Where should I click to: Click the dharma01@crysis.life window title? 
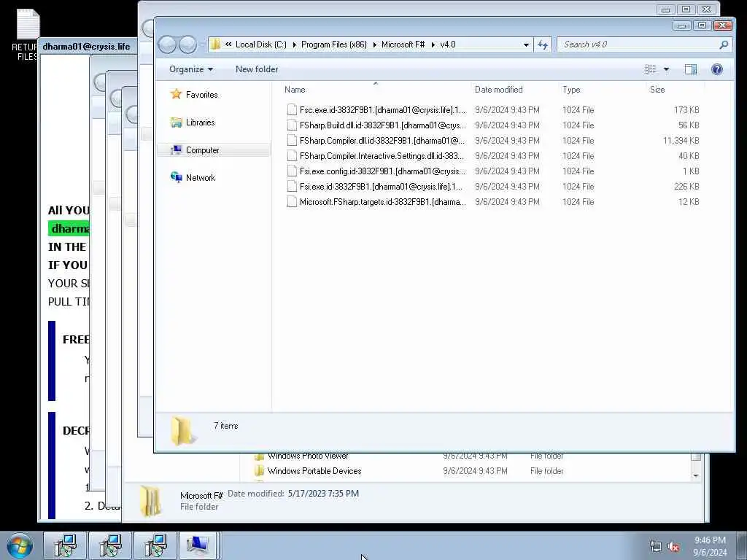(86, 47)
